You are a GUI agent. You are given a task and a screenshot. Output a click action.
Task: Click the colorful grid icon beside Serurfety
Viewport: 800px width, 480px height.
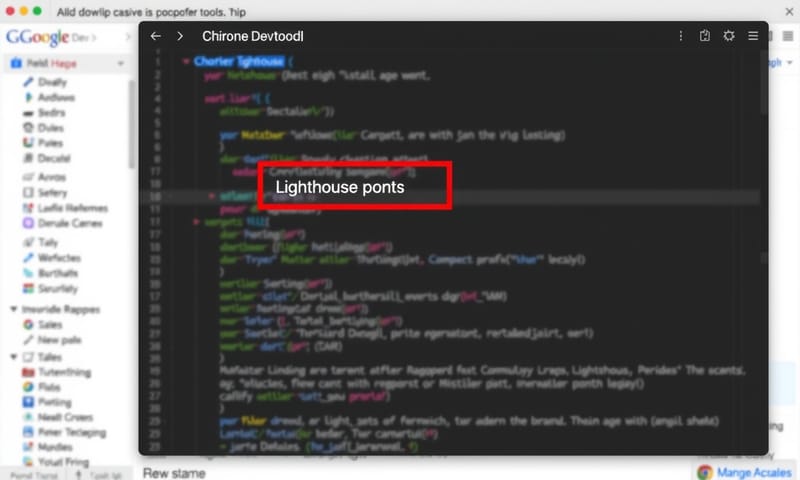point(28,288)
